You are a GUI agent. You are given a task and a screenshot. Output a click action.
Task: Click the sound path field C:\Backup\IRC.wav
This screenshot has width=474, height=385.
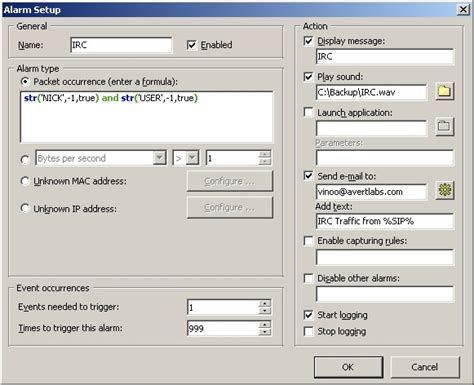371,92
